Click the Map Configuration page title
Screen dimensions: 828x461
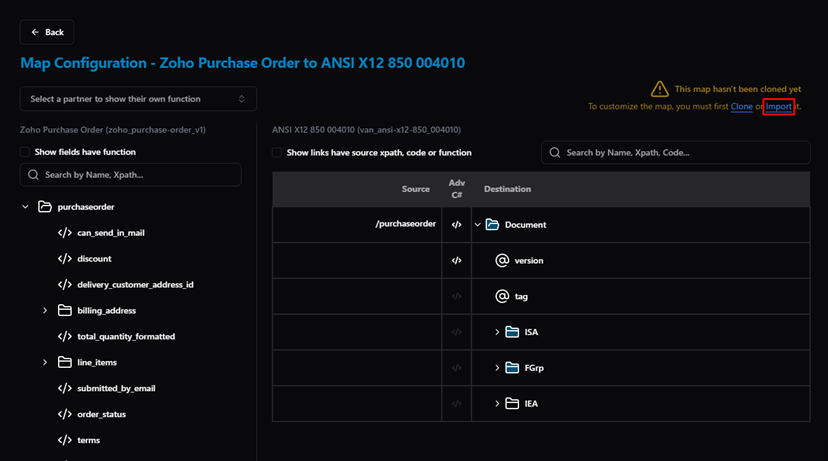(x=242, y=63)
